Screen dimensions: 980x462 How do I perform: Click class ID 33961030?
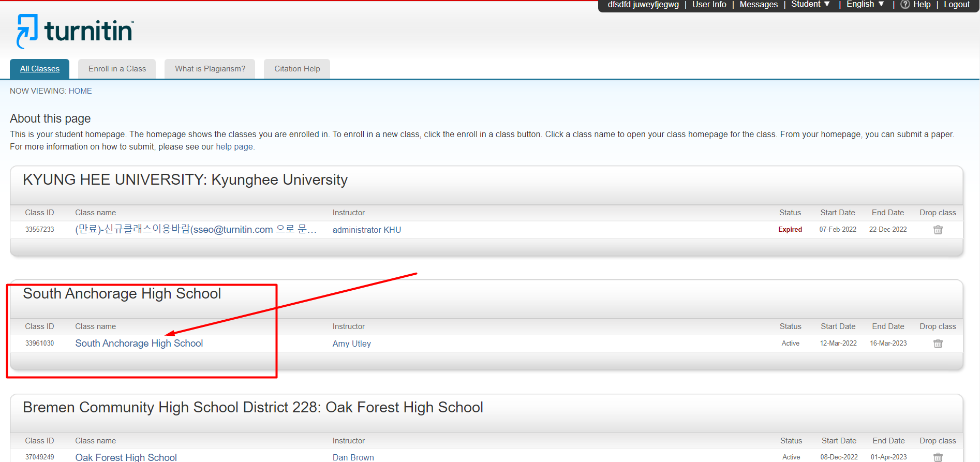point(40,343)
